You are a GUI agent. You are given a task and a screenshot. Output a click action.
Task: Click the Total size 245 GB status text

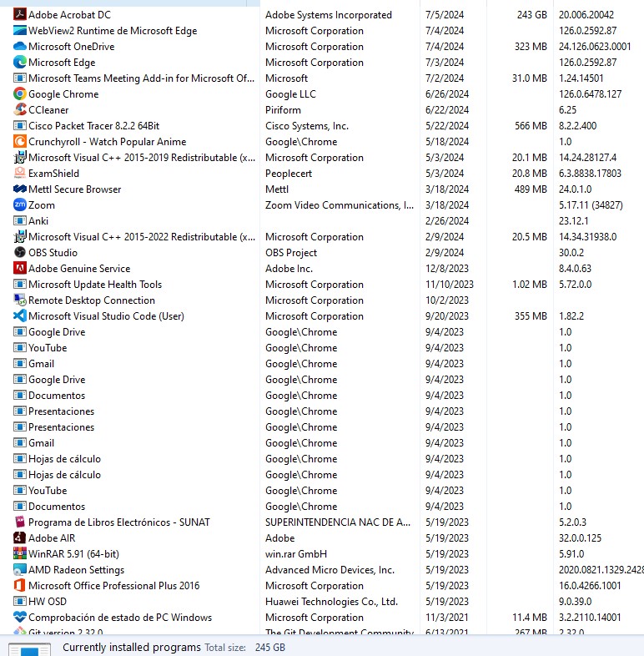[x=245, y=647]
